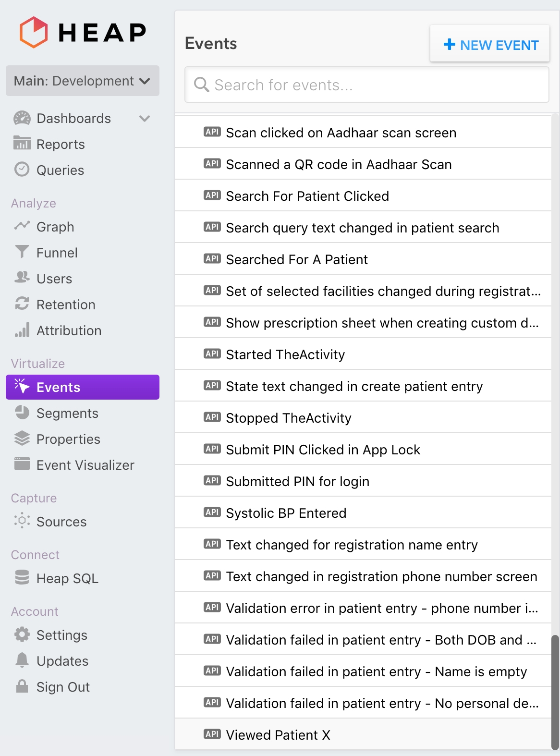Open the Dashboards speedometer icon
The image size is (560, 756).
point(22,118)
